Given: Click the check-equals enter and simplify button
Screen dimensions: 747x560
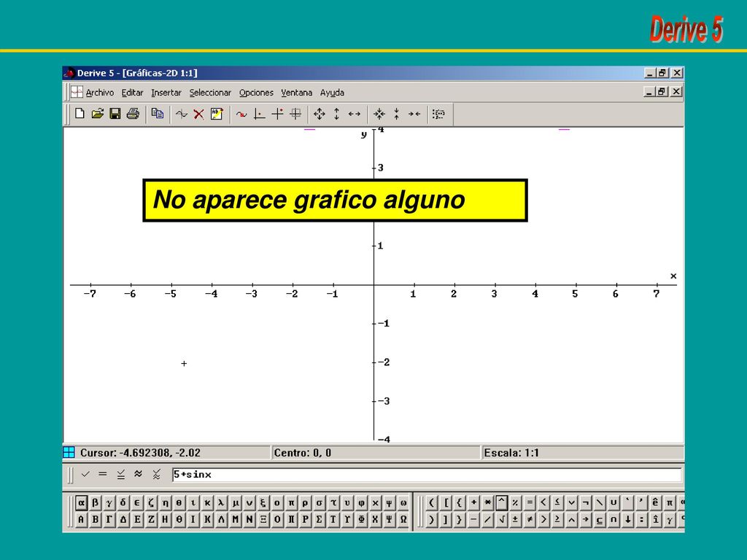Looking at the screenshot, I should click(x=120, y=474).
